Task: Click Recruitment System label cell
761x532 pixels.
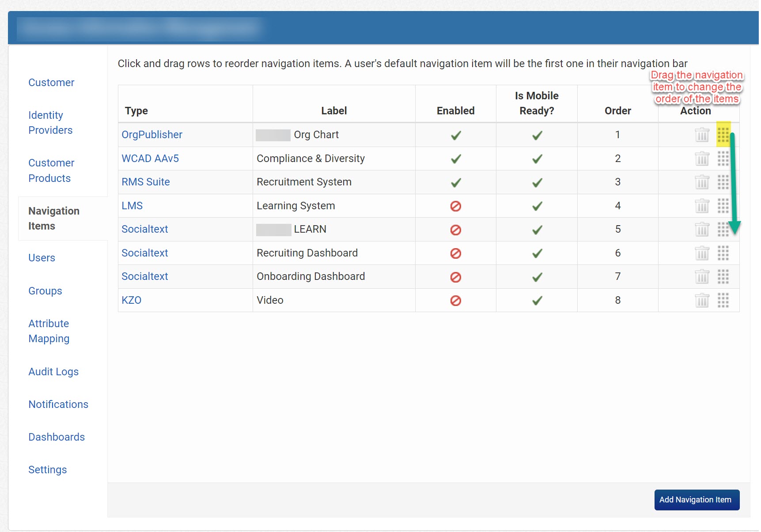Action: tap(334, 182)
